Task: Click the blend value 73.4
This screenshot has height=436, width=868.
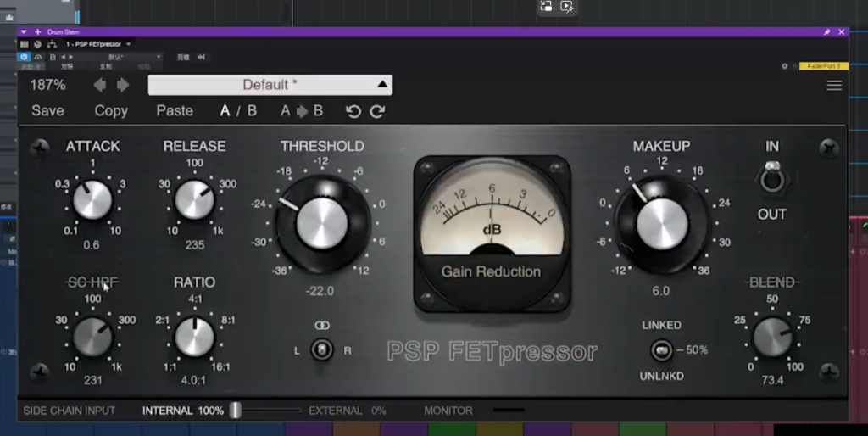Action: click(772, 381)
